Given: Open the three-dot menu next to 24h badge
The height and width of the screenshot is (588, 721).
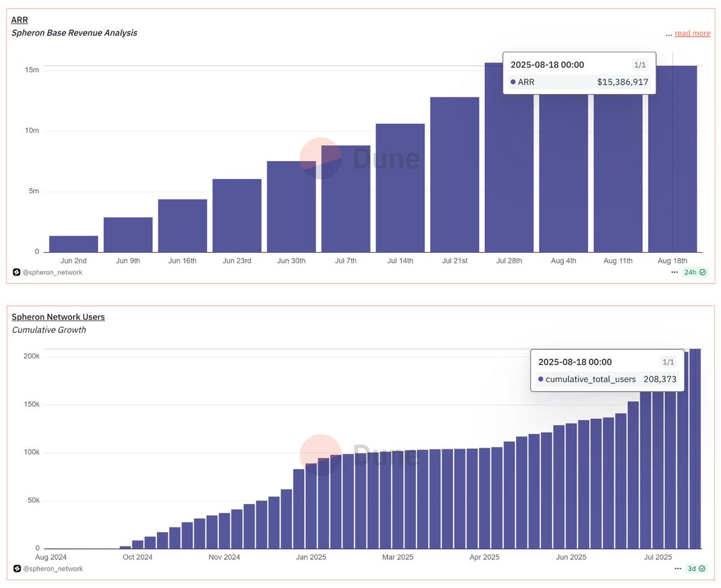Looking at the screenshot, I should click(675, 272).
